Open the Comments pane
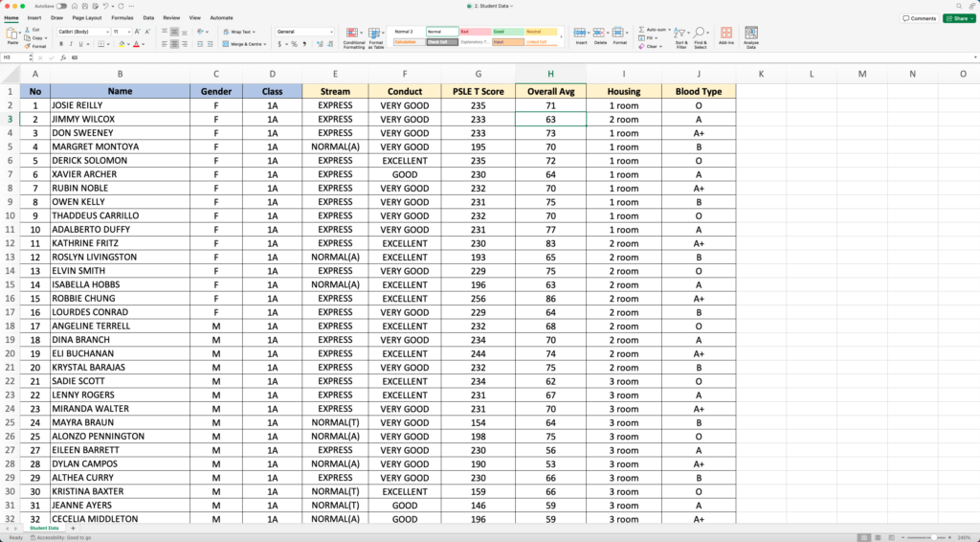Viewport: 980px width, 542px height. tap(920, 18)
